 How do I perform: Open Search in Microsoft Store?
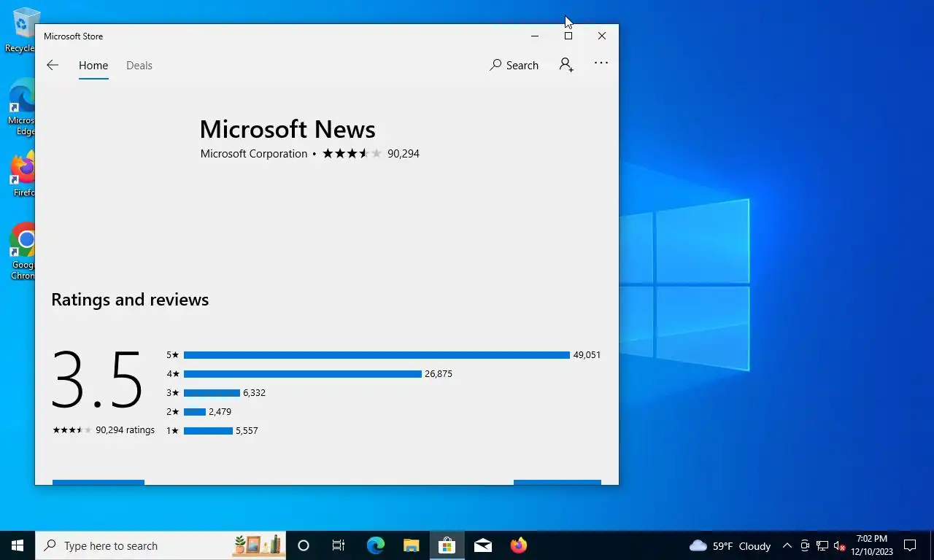tap(514, 65)
